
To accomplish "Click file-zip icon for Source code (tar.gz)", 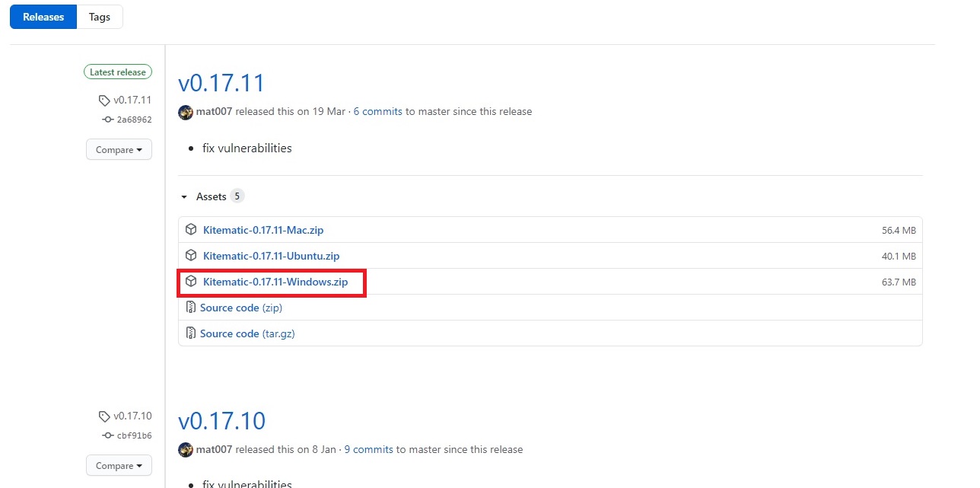I will (x=191, y=333).
